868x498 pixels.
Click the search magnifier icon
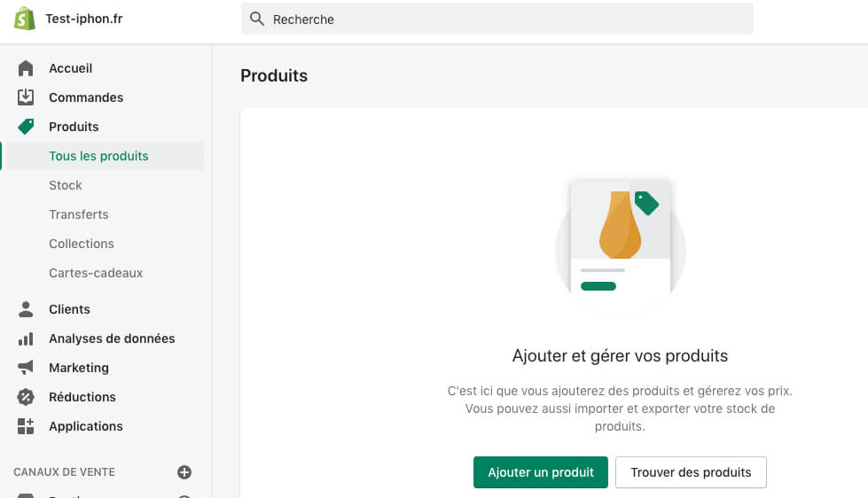point(257,19)
